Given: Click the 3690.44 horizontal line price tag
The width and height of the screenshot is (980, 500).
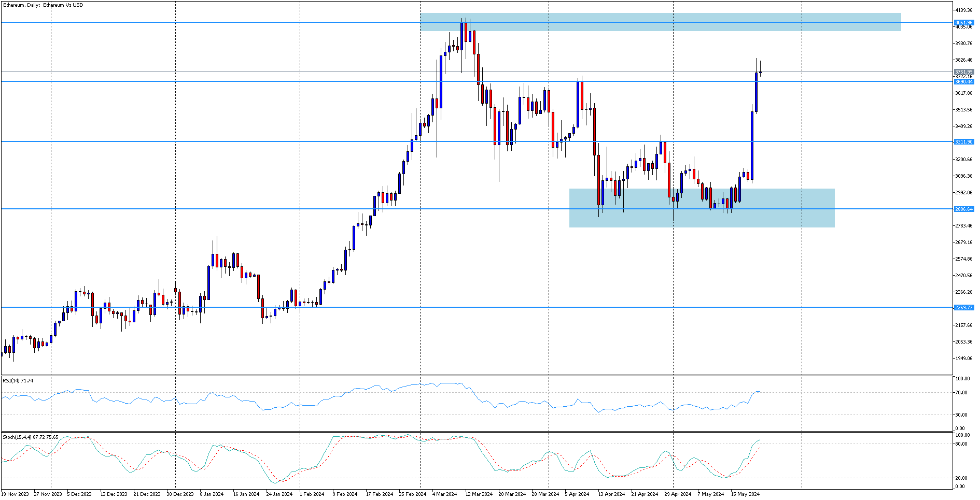Looking at the screenshot, I should coord(964,82).
